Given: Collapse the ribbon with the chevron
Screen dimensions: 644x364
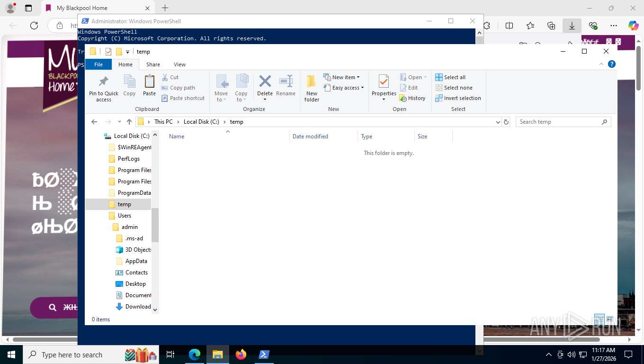Looking at the screenshot, I should tap(601, 64).
